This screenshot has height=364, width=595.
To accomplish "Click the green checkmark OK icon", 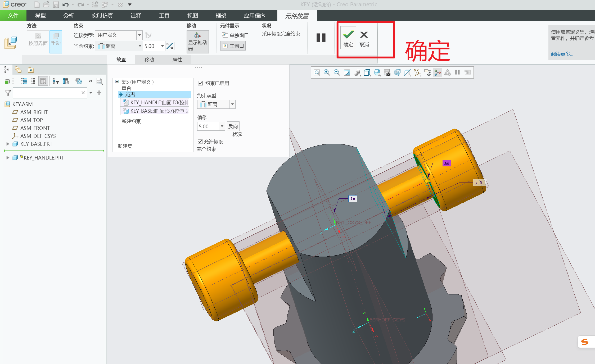I will [x=348, y=35].
